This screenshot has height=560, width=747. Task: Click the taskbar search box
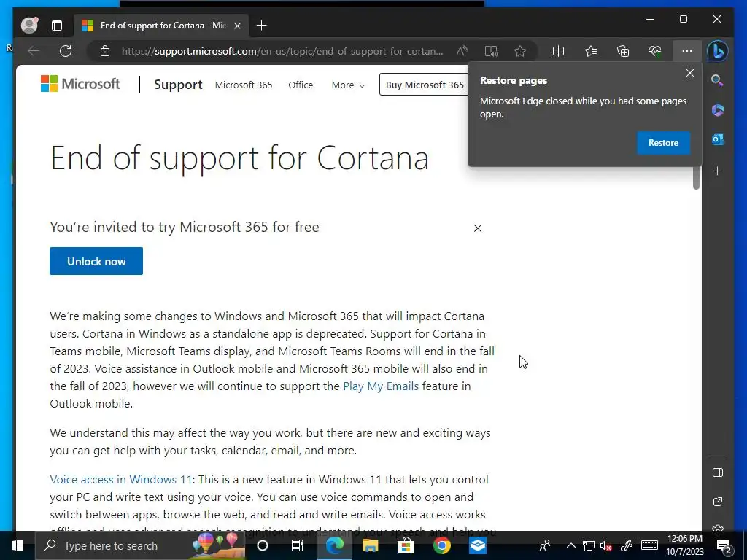(140, 545)
